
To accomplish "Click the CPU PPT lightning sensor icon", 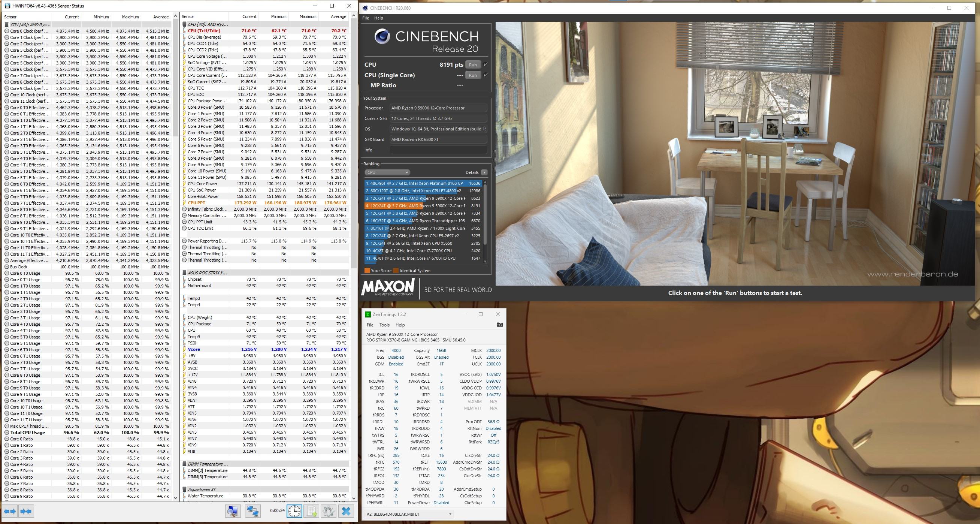I will point(184,203).
